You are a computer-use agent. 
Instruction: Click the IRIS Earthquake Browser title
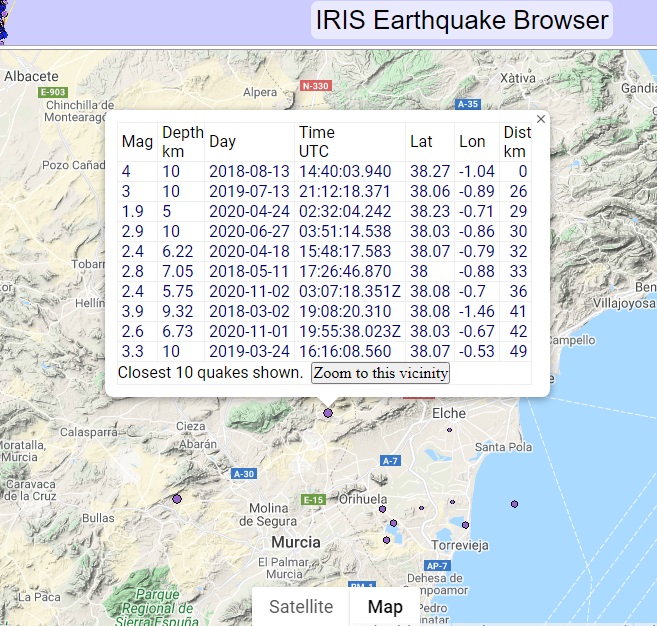coord(462,20)
